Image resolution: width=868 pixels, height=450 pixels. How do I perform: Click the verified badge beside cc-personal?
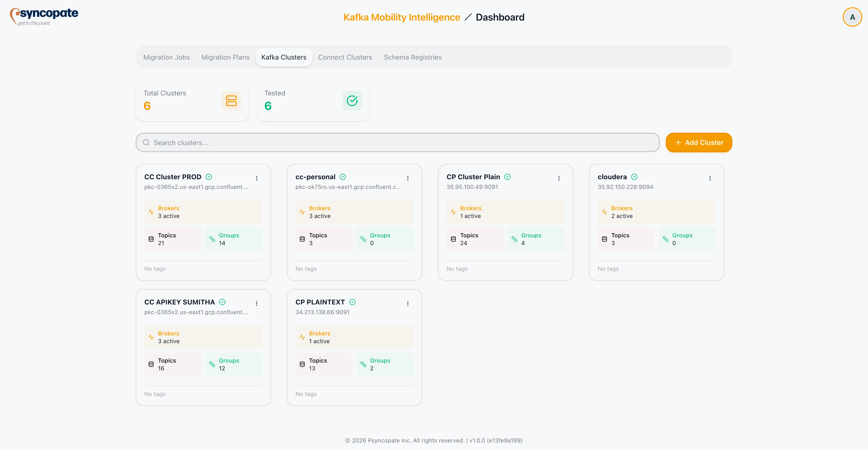click(342, 177)
